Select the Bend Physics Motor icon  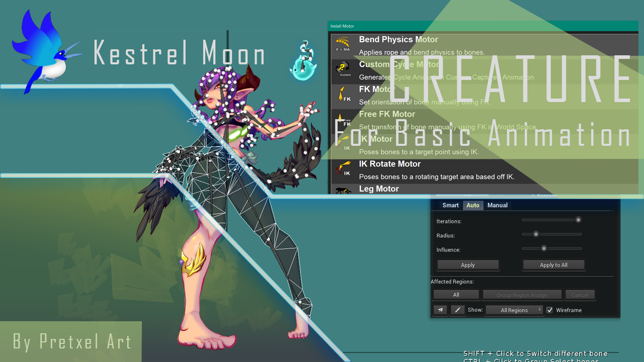coord(343,44)
